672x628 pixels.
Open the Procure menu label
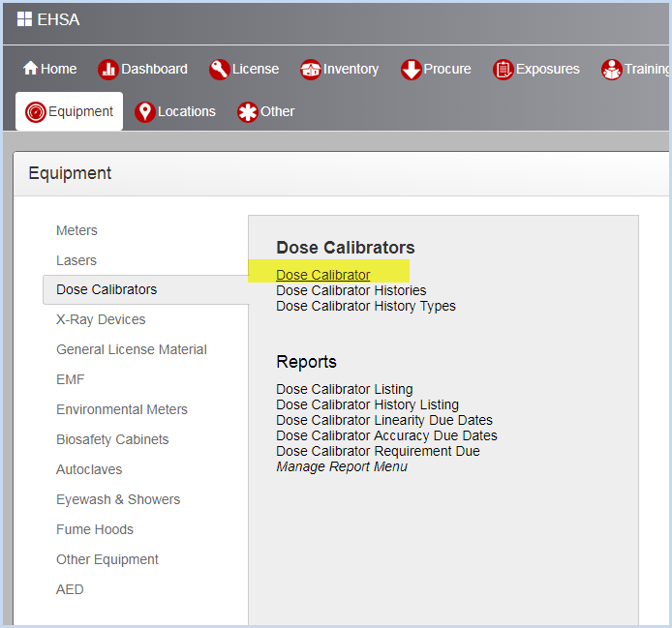(447, 69)
